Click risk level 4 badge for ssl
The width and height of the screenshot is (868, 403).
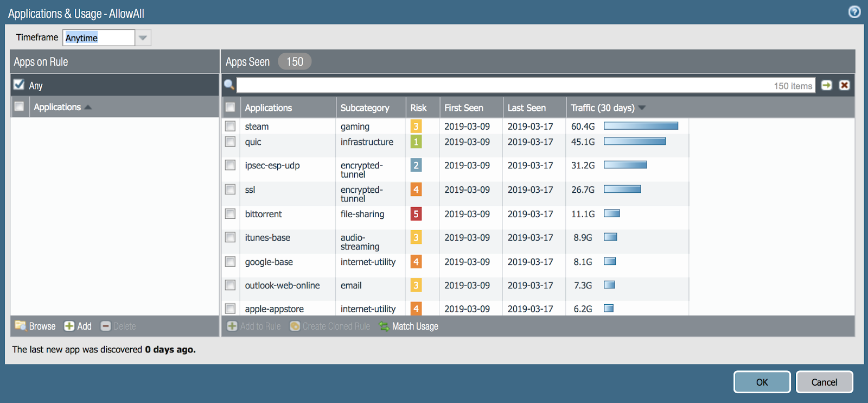pyautogui.click(x=416, y=190)
